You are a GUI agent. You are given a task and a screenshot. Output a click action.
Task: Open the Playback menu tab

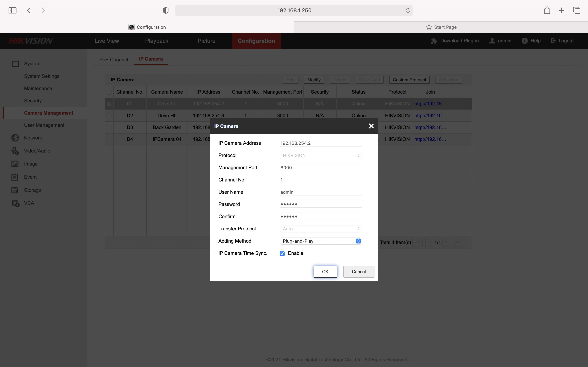tap(156, 41)
